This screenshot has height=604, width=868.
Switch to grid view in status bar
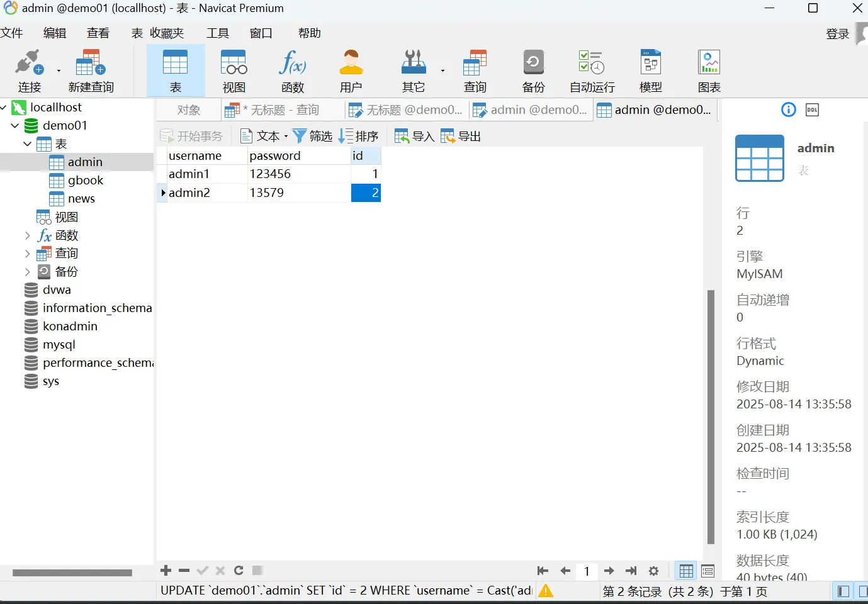(686, 571)
